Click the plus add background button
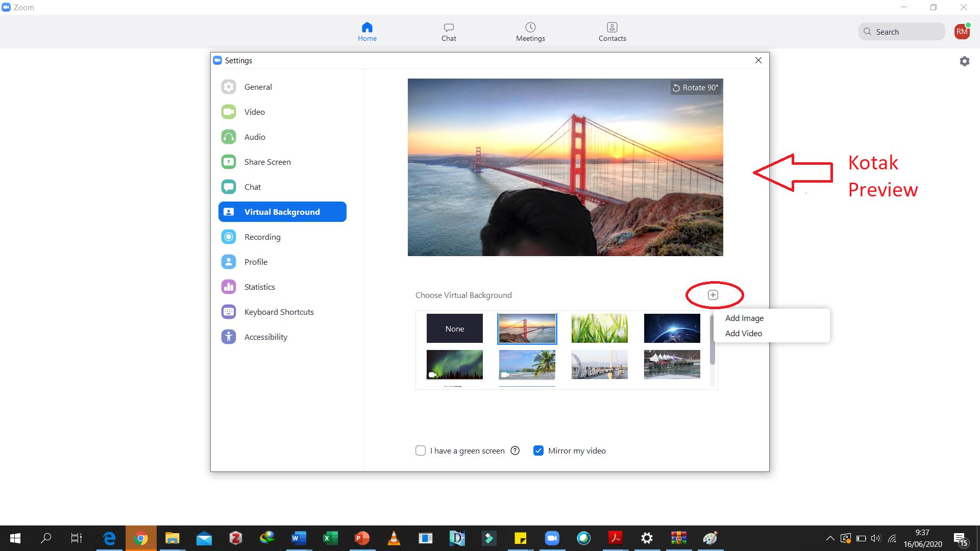Viewport: 980px width, 551px height. [713, 295]
